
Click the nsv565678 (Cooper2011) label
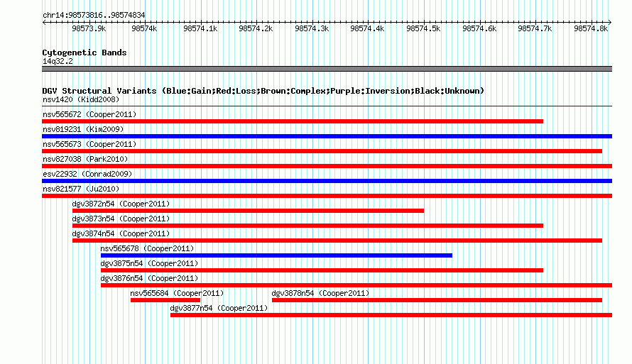pos(147,248)
